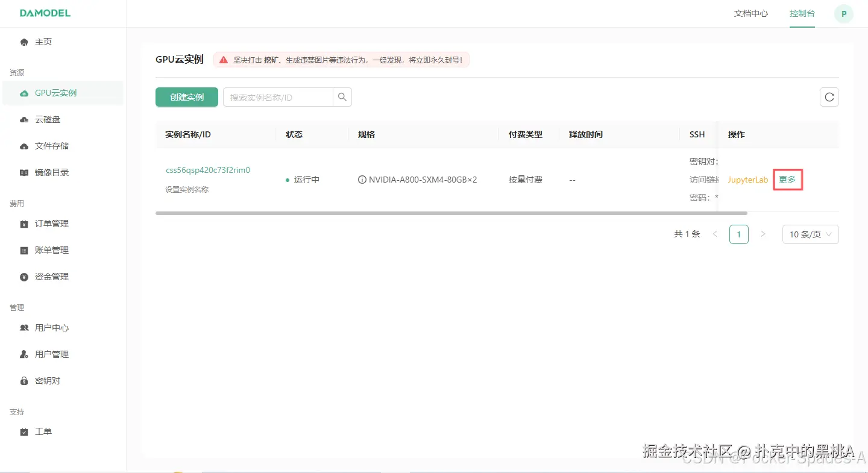Click the 规格 column header
Screen dimensions: 868x473
pos(366,134)
